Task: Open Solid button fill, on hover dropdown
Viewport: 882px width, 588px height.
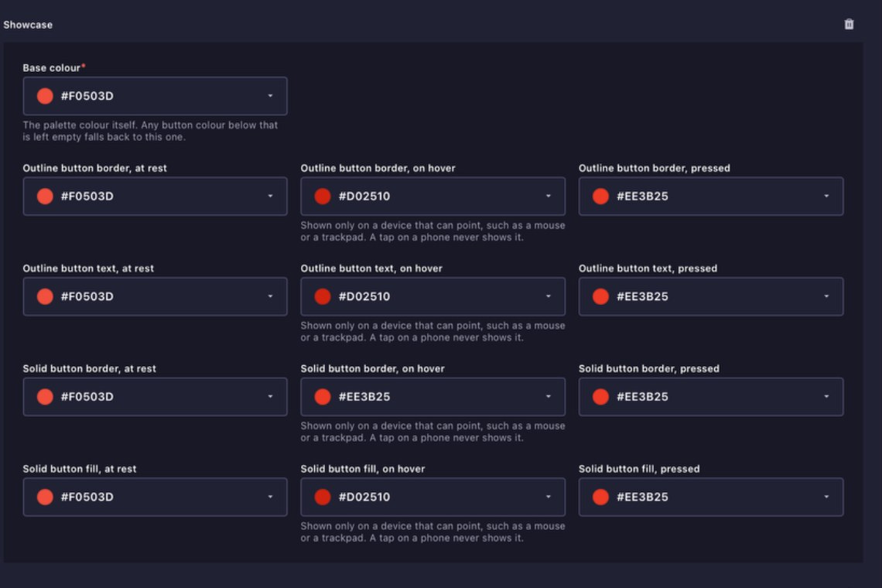Action: tap(432, 497)
